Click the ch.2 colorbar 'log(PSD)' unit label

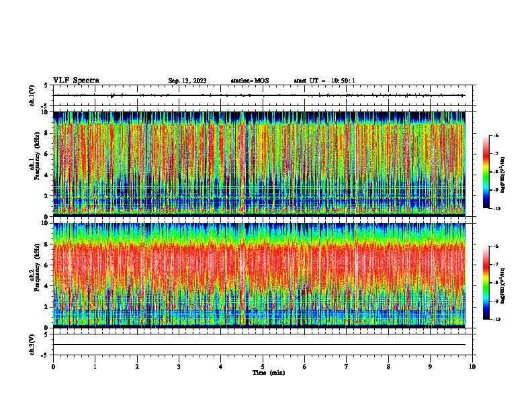[503, 285]
